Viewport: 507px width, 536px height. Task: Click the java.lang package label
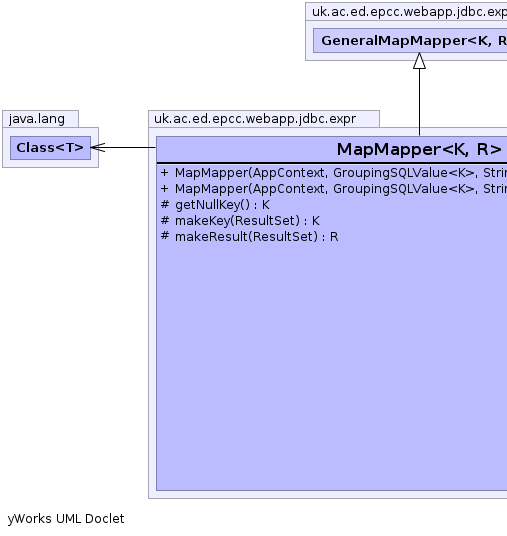(x=37, y=119)
